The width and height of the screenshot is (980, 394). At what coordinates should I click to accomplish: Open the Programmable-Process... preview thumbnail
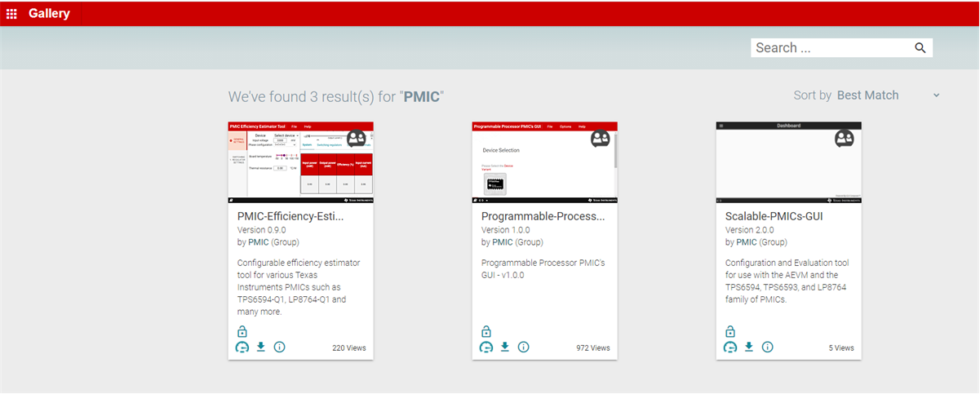point(544,162)
